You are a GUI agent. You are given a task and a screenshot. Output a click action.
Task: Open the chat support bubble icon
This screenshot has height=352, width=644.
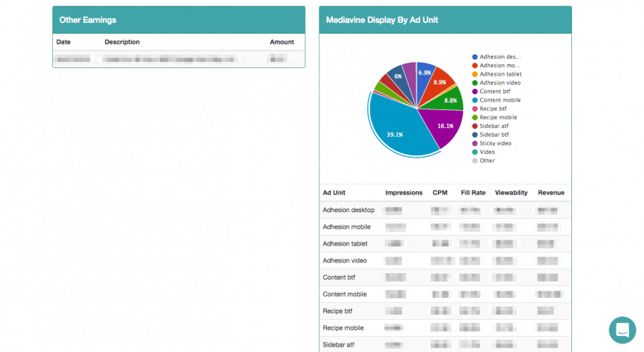pos(623,330)
